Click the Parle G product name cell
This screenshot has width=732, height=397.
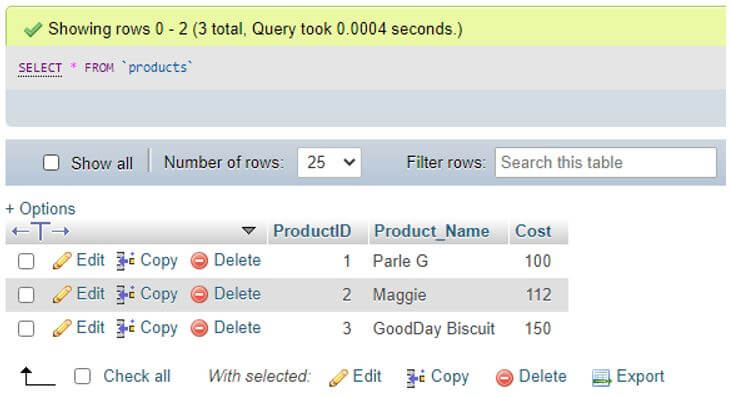pos(400,261)
